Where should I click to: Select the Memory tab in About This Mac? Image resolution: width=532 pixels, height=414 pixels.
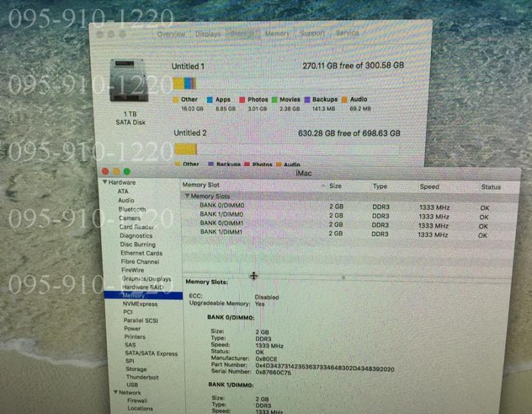277,34
